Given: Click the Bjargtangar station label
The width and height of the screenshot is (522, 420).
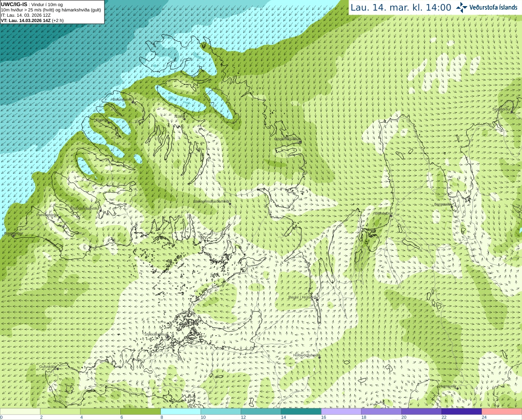Looking at the screenshot, I should [13, 233].
